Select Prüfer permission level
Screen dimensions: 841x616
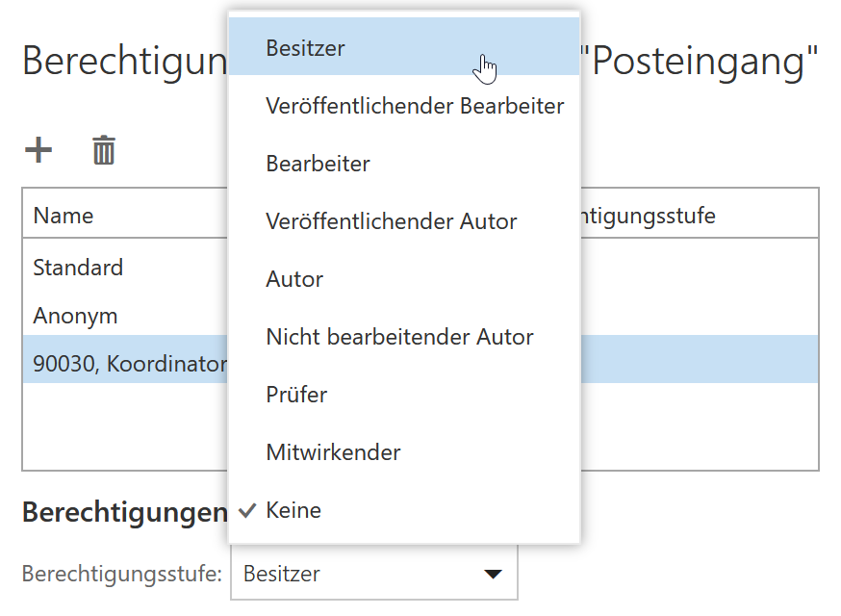[404, 395]
